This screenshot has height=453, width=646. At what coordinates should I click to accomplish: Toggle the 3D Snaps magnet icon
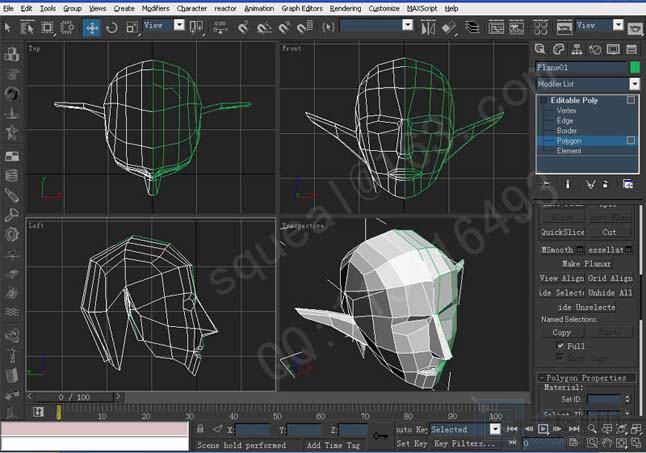coord(243,28)
